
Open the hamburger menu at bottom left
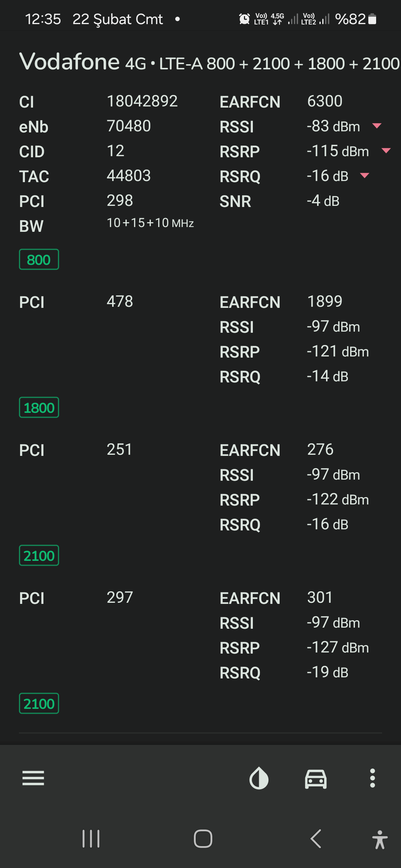pos(33,778)
